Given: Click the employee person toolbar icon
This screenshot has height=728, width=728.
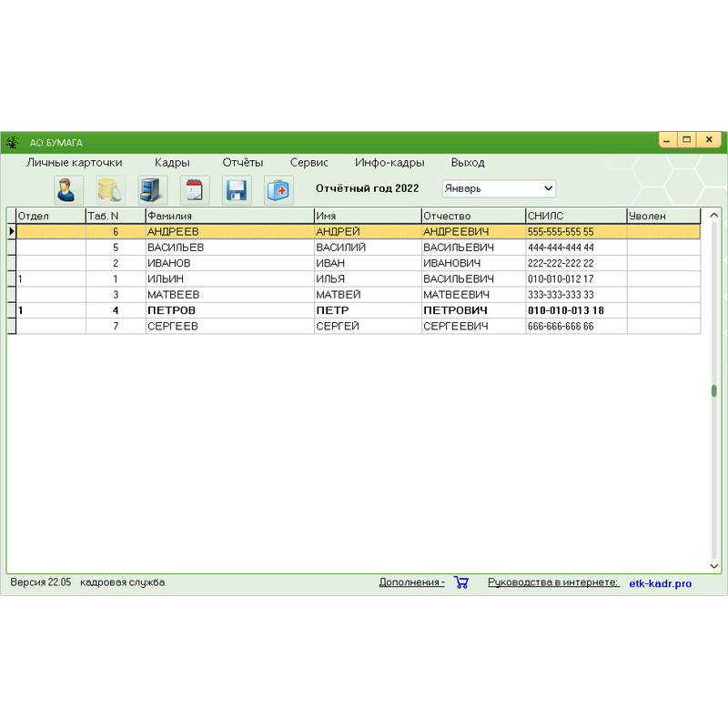Looking at the screenshot, I should click(68, 189).
